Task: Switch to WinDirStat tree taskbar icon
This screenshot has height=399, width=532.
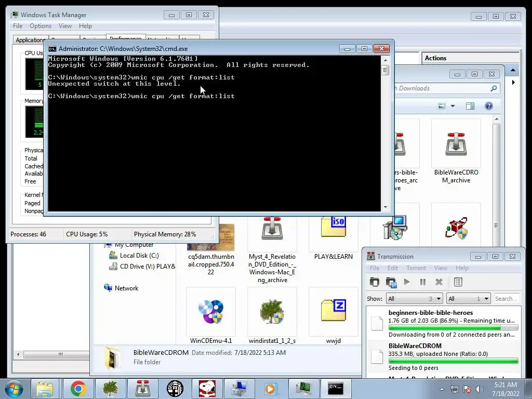Action: [110, 389]
